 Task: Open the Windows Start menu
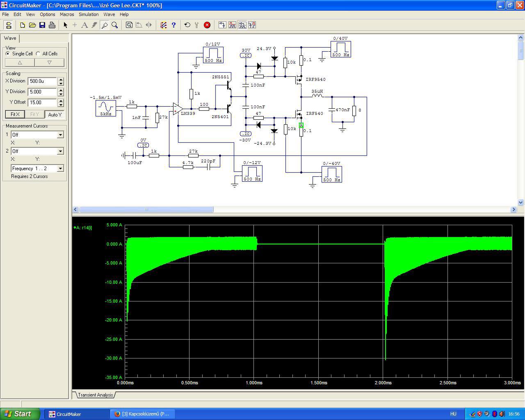pos(20,414)
